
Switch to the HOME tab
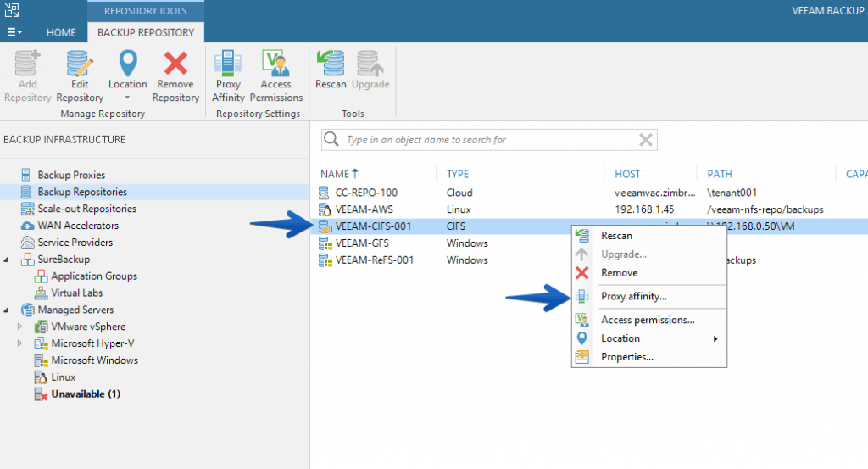point(61,33)
